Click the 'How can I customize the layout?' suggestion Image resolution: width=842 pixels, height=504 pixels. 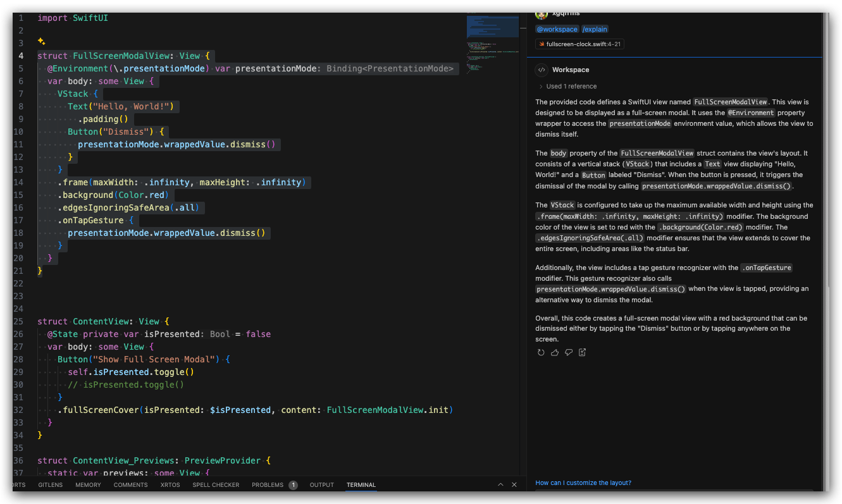(583, 482)
